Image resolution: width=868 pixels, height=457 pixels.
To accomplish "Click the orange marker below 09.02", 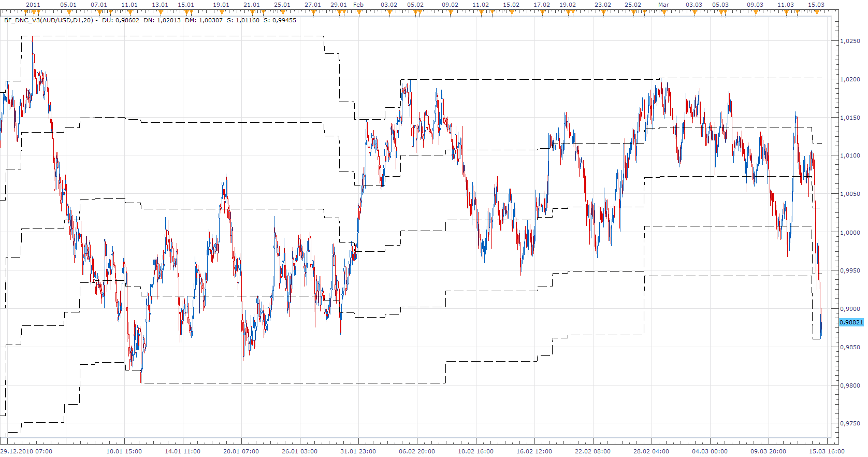I will point(450,12).
